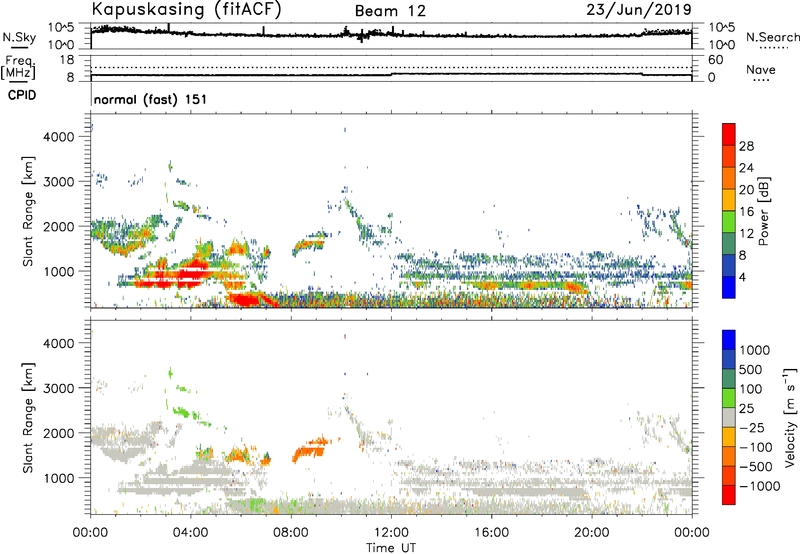
Task: Click the 'CPID' label
Action: click(22, 95)
